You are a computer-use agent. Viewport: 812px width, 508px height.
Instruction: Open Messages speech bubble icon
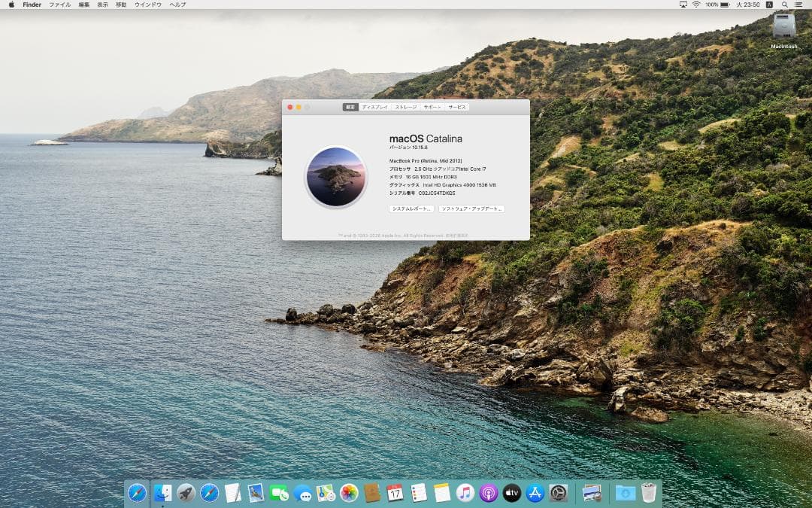point(302,492)
